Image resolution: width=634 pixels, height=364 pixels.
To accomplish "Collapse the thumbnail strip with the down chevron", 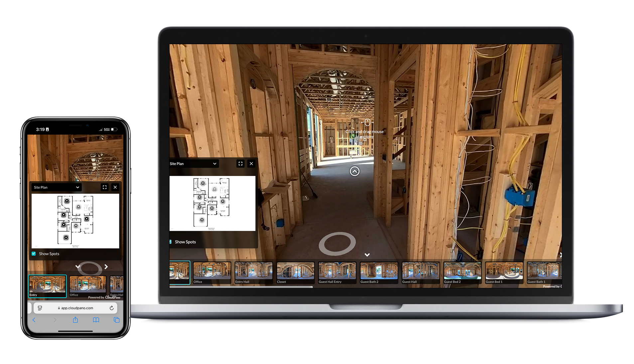I will coord(367,255).
